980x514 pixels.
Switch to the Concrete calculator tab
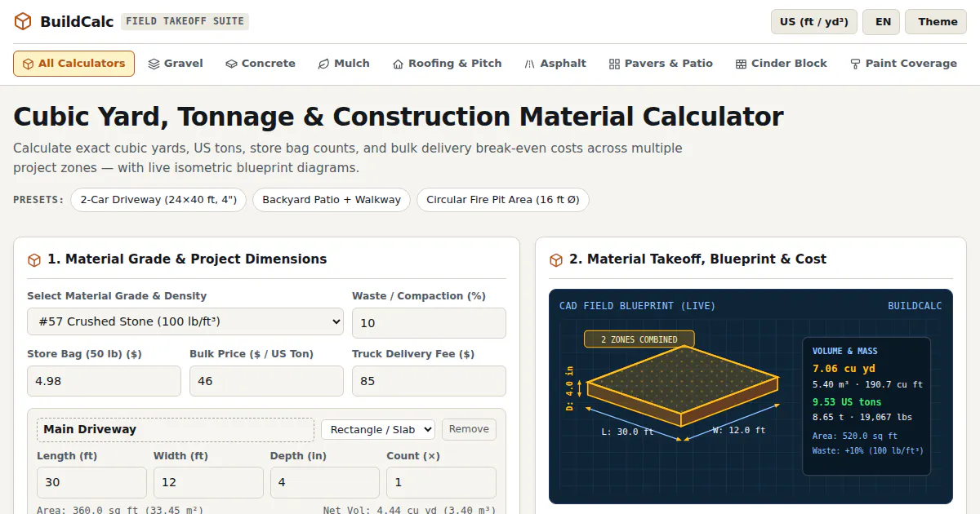pyautogui.click(x=261, y=64)
